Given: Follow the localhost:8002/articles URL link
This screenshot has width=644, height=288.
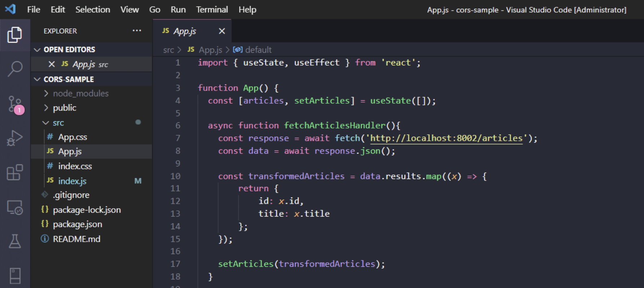Looking at the screenshot, I should click(446, 138).
